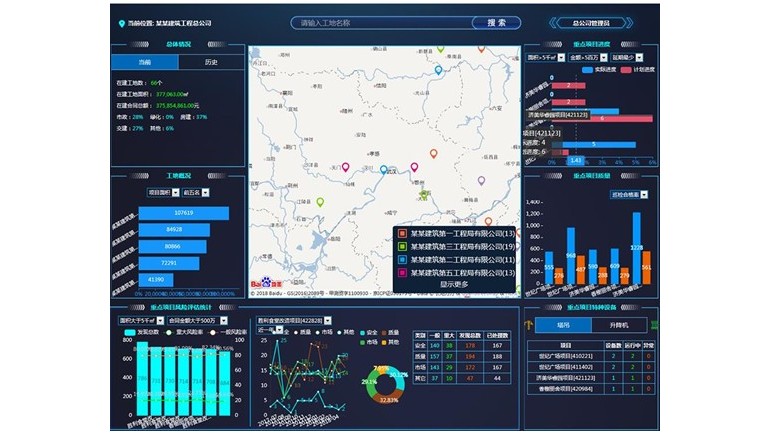
Task: Click the orange marker above the map legend
Action: point(488,221)
